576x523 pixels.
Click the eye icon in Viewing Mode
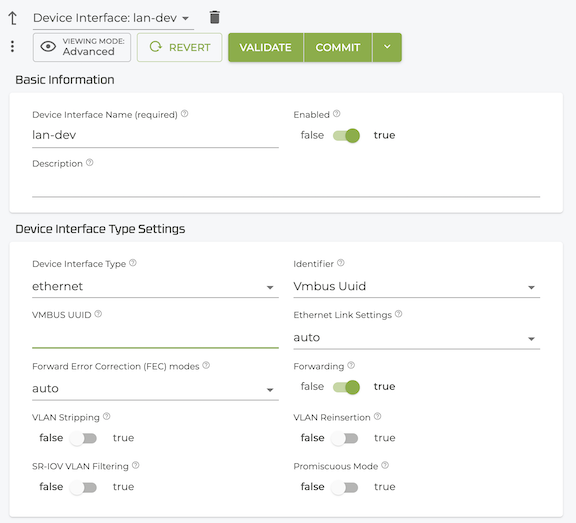[48, 47]
